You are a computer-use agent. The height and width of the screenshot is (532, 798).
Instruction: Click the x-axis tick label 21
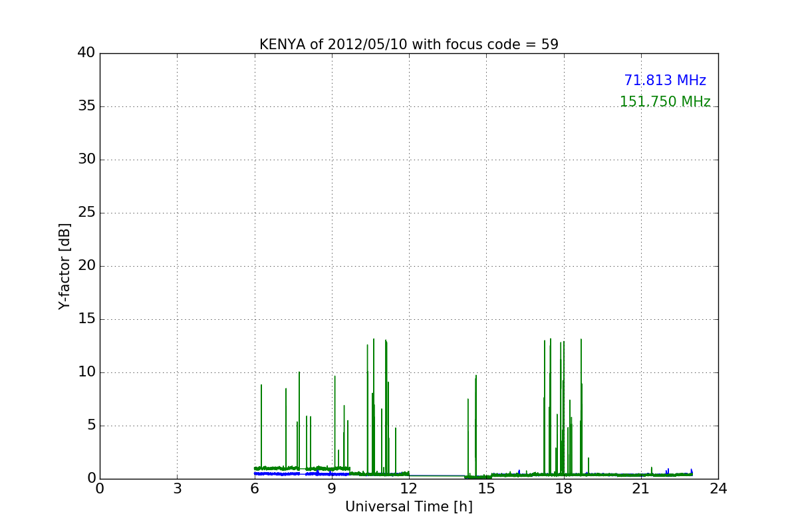point(641,489)
